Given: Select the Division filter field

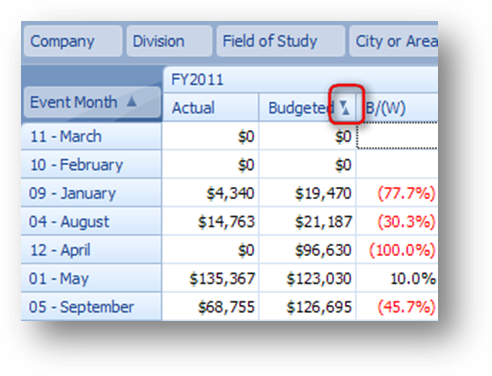Looking at the screenshot, I should (169, 41).
